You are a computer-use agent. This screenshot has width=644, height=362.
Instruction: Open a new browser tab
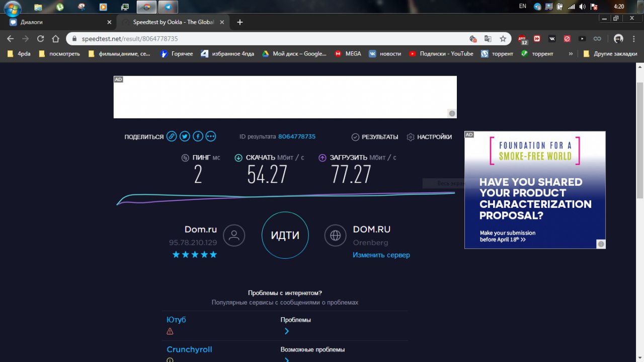point(240,22)
